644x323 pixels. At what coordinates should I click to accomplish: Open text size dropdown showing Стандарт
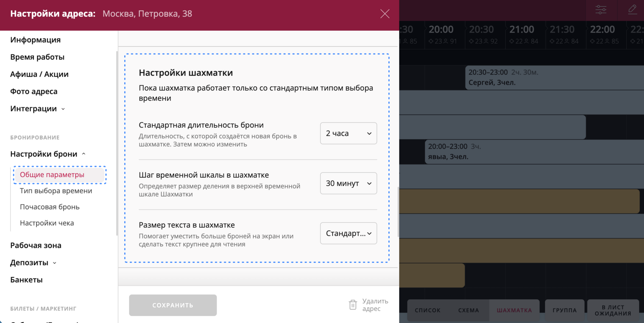pyautogui.click(x=348, y=233)
